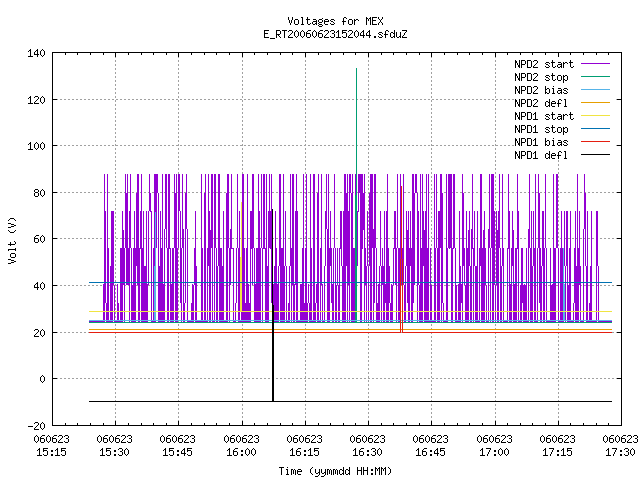Click the 16:15 time axis label
The image size is (640, 480).
click(304, 452)
